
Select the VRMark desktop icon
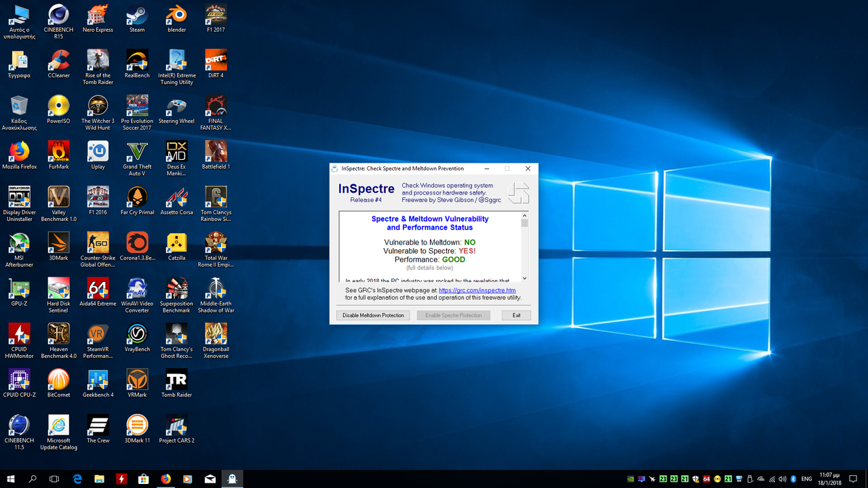click(137, 383)
